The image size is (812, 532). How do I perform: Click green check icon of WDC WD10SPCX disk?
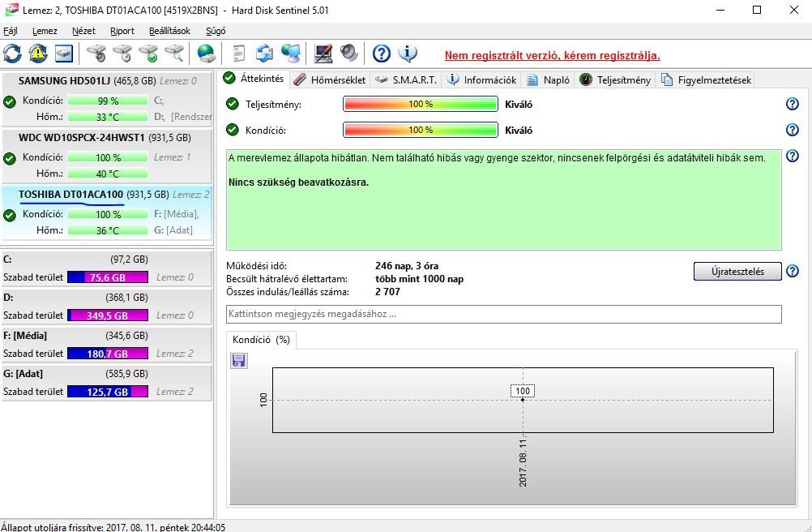(x=10, y=158)
